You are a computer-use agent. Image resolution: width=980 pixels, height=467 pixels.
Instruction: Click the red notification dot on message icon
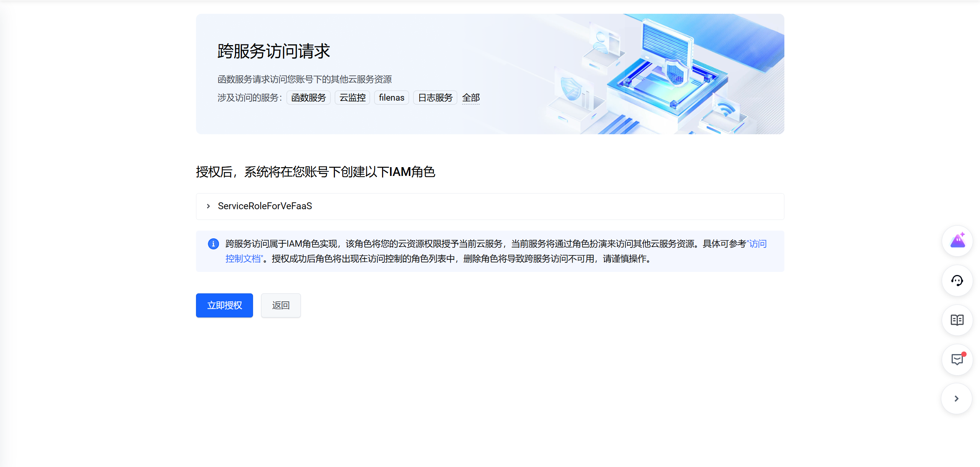pyautogui.click(x=963, y=354)
